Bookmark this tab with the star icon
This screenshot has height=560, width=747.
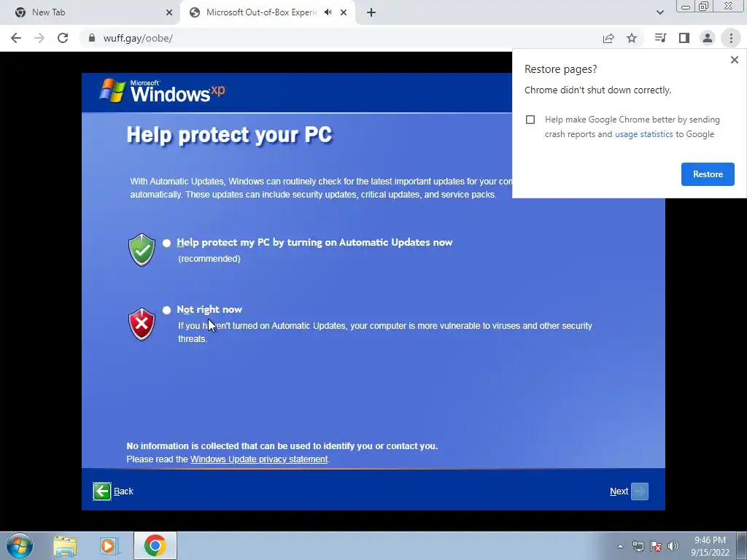(632, 38)
